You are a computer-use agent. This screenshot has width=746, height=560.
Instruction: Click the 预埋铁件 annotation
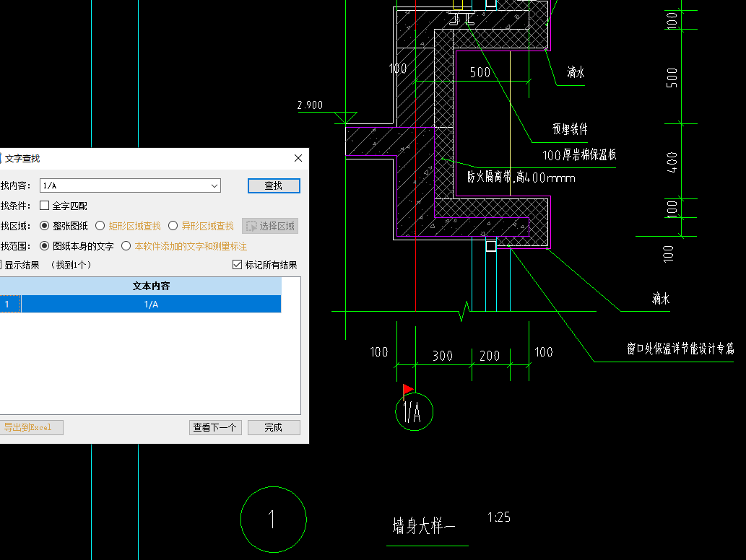(x=570, y=129)
